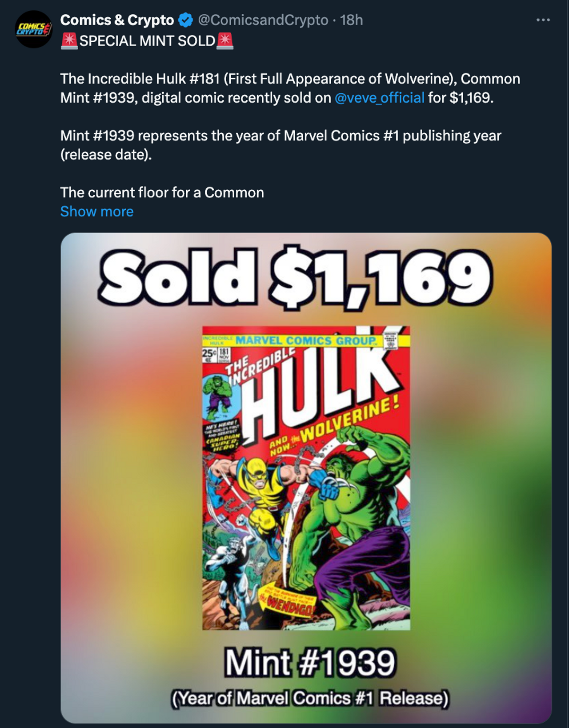The height and width of the screenshot is (728, 569).
Task: Open the @veve_official mention link
Action: tap(379, 97)
